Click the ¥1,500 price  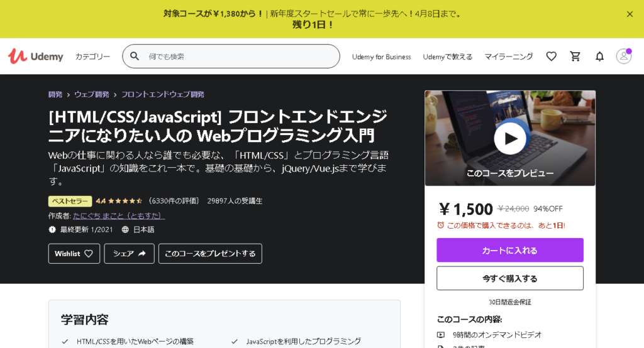point(466,209)
